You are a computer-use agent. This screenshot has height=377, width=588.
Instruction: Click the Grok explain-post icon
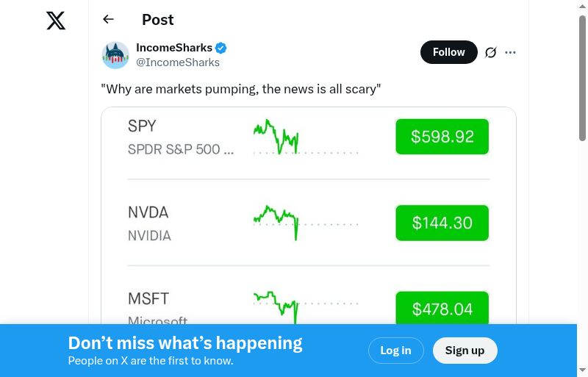[490, 52]
